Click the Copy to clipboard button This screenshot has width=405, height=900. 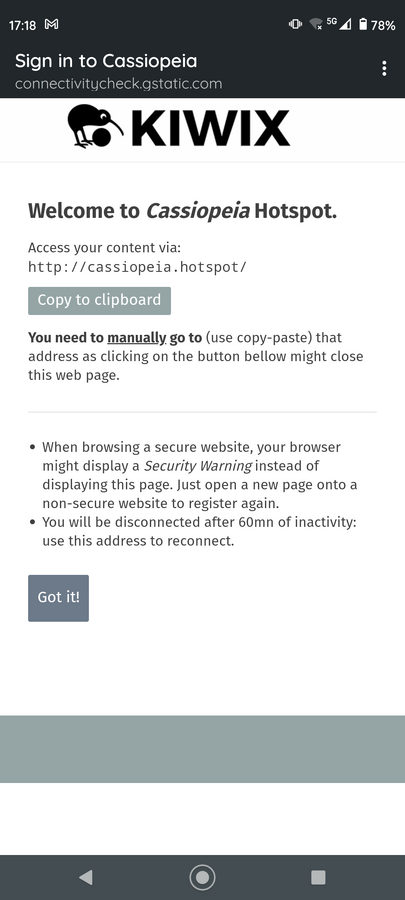[99, 301]
